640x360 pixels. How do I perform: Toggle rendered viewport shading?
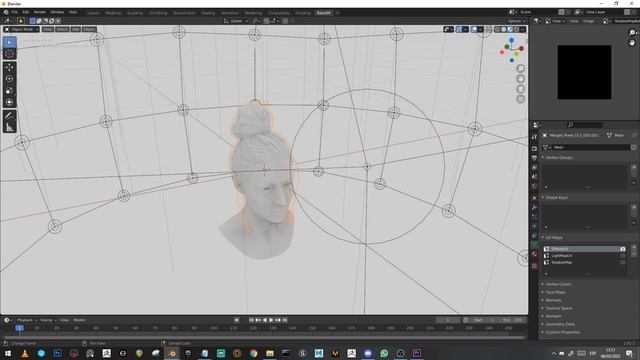[x=517, y=29]
